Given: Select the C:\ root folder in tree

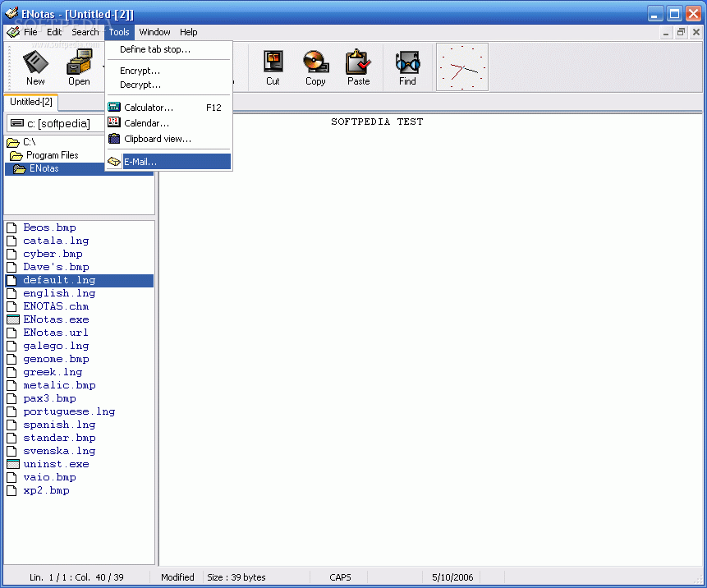Looking at the screenshot, I should point(30,142).
